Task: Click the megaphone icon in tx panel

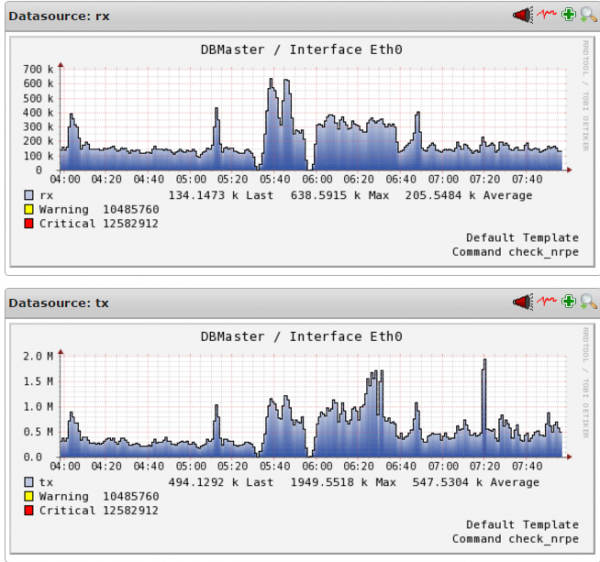Action: click(522, 301)
